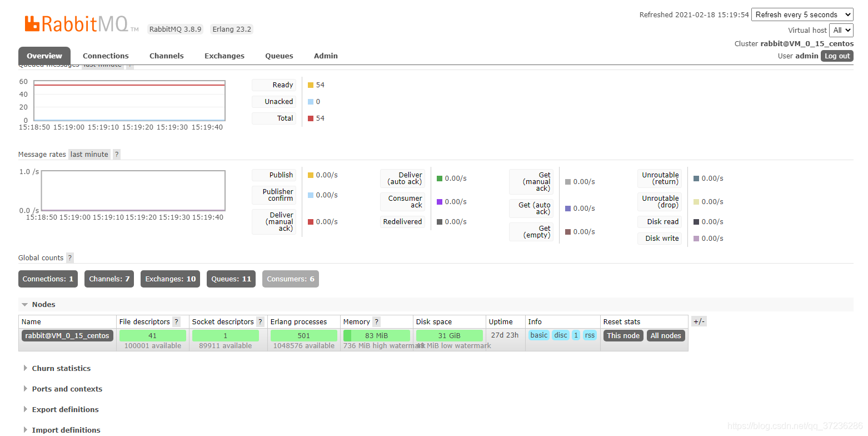Open the Admin tab
This screenshot has width=868, height=436.
pyautogui.click(x=326, y=56)
